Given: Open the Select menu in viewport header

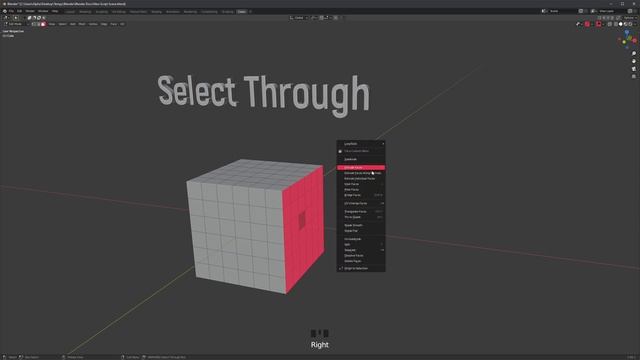Looking at the screenshot, I should (62, 24).
